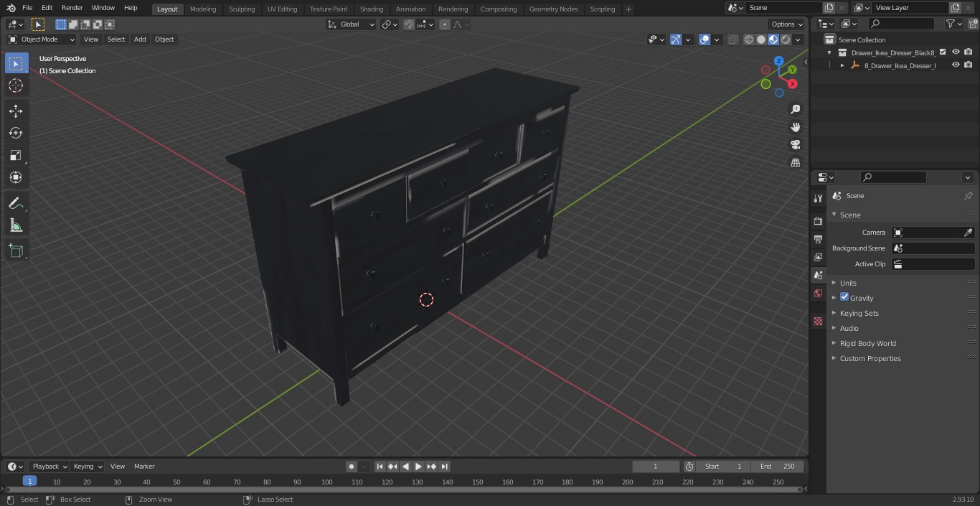Click the Blender logo menu icon
This screenshot has width=980, height=506.
[11, 8]
